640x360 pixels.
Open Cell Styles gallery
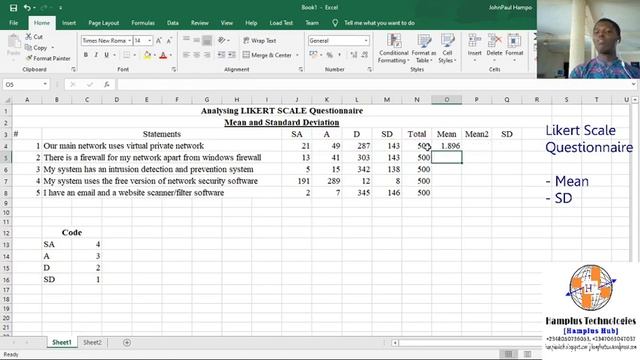pos(447,48)
